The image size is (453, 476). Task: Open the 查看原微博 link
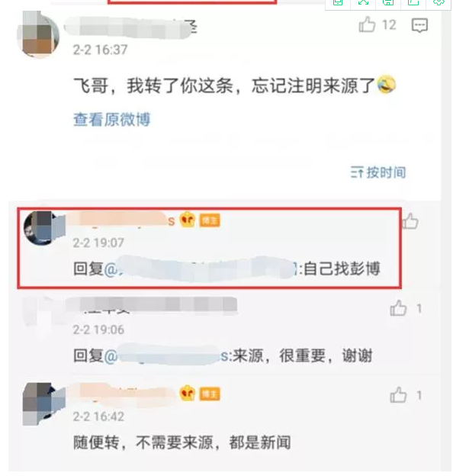pyautogui.click(x=111, y=119)
